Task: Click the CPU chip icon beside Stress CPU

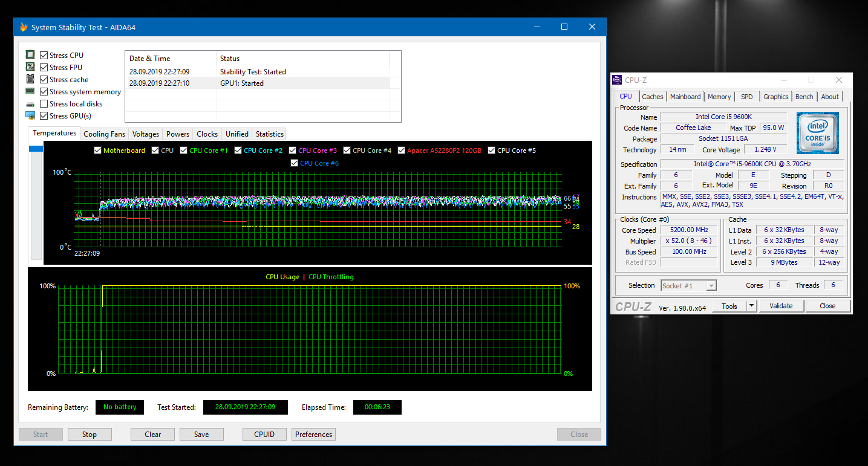Action: pyautogui.click(x=30, y=55)
